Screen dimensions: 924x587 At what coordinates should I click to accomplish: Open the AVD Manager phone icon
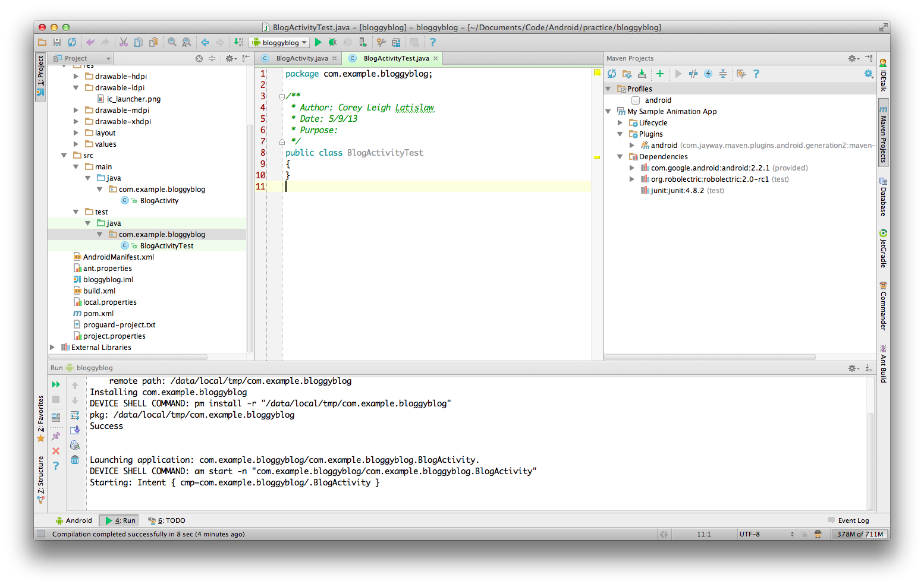click(x=363, y=42)
